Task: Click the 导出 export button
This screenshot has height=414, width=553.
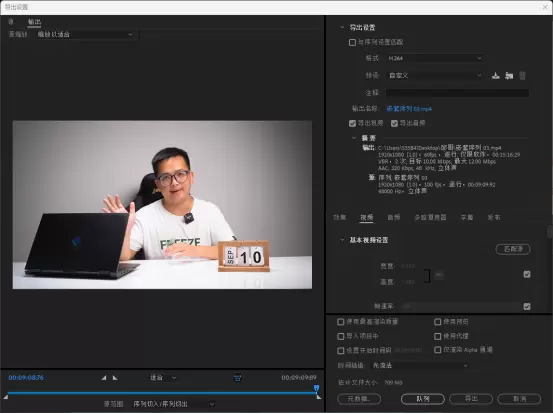Action: point(471,399)
